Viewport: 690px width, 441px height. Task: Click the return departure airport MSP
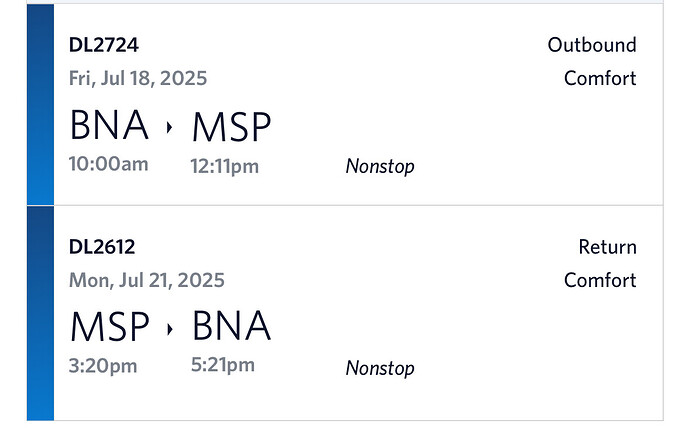[110, 327]
